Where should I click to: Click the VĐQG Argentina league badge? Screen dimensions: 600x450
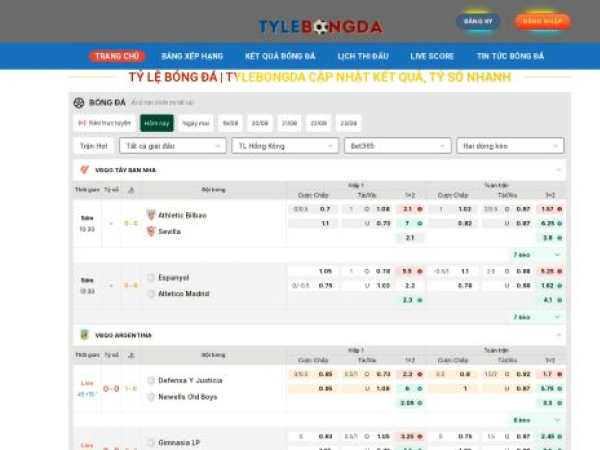coord(84,335)
